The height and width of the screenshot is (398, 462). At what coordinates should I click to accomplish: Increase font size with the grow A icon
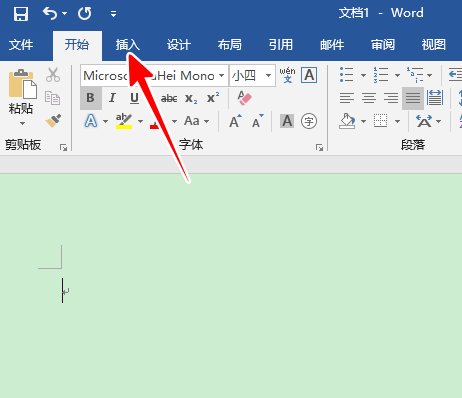tap(236, 121)
